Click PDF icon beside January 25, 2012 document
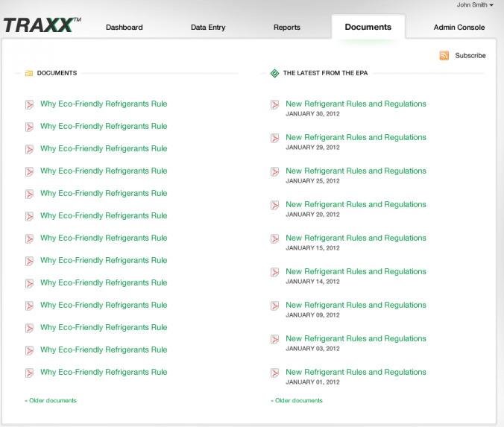This screenshot has width=504, height=427. (275, 172)
